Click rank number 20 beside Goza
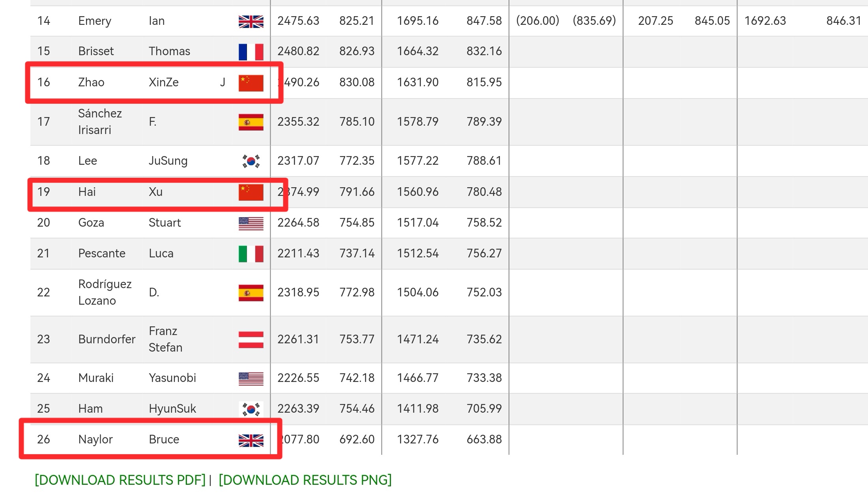This screenshot has width=868, height=499. click(44, 222)
